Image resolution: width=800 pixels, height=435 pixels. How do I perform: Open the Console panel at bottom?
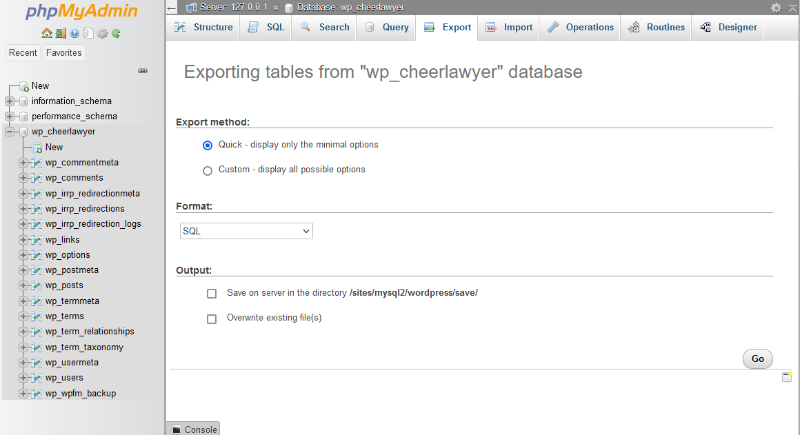(194, 429)
